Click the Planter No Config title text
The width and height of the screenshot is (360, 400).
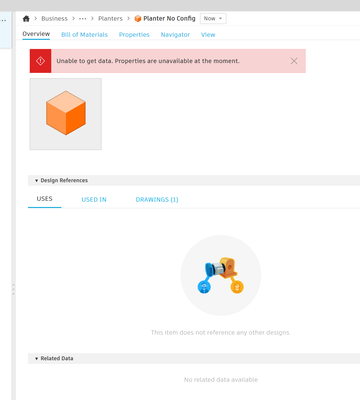click(169, 19)
